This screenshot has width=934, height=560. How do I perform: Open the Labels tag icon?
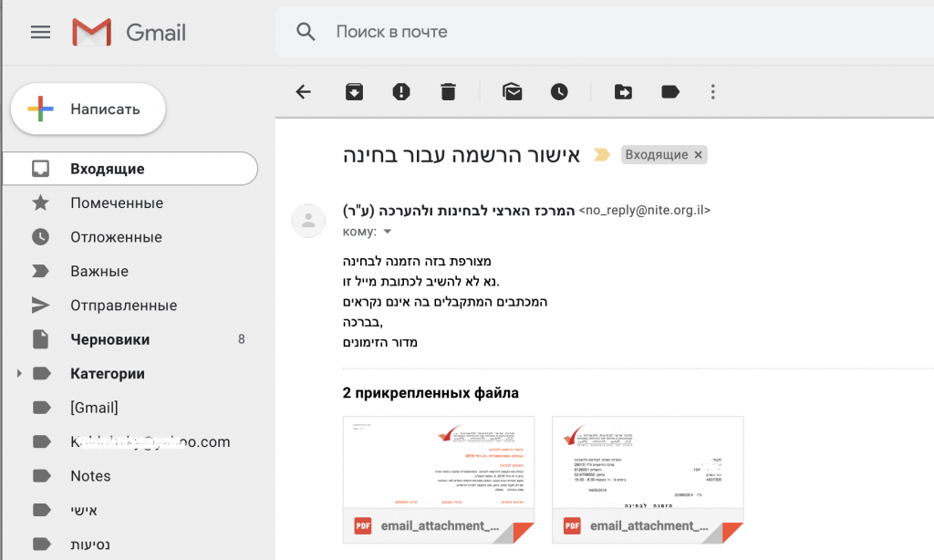pos(670,91)
